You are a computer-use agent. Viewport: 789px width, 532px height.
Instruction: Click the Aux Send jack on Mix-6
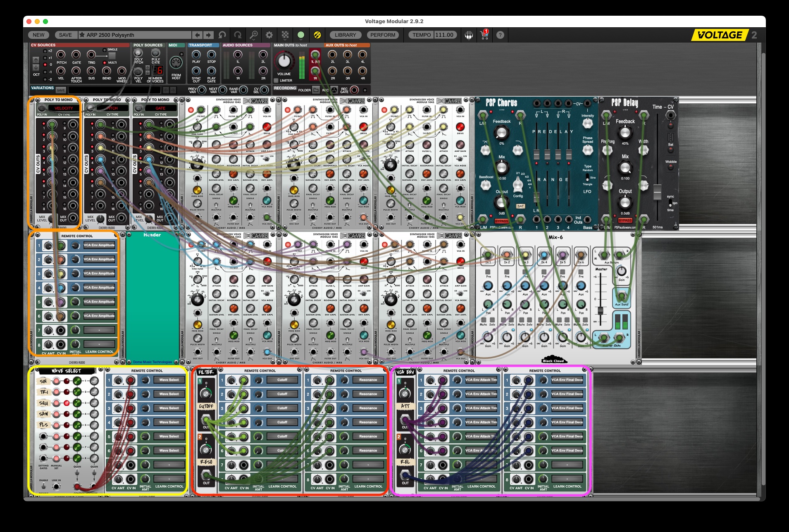click(x=621, y=296)
